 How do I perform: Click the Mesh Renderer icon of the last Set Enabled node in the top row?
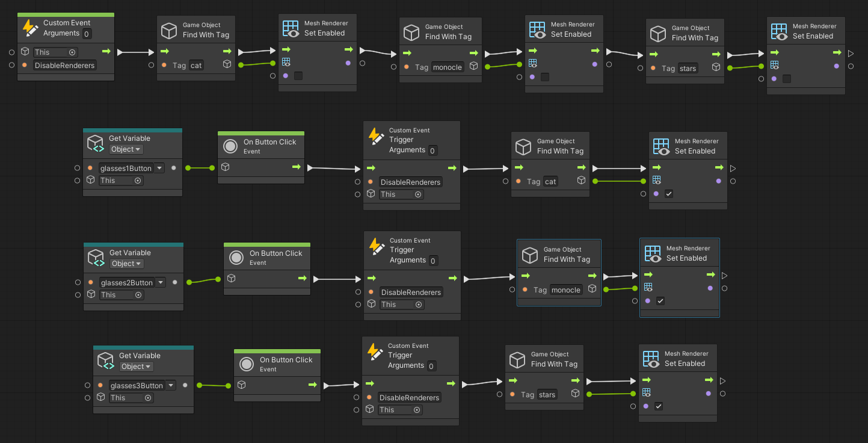[779, 31]
